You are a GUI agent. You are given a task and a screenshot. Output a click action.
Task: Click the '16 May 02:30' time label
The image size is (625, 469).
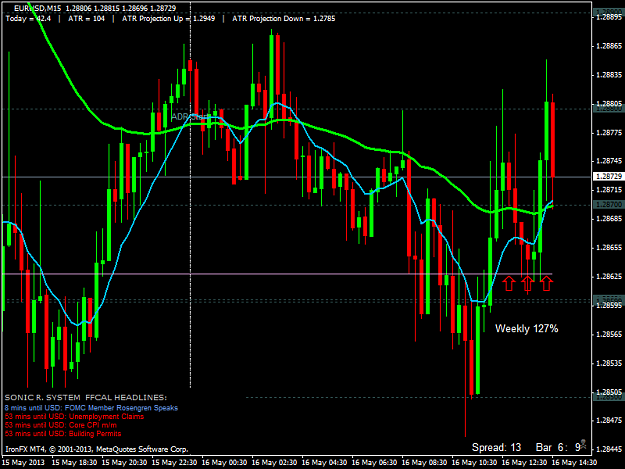click(x=274, y=462)
